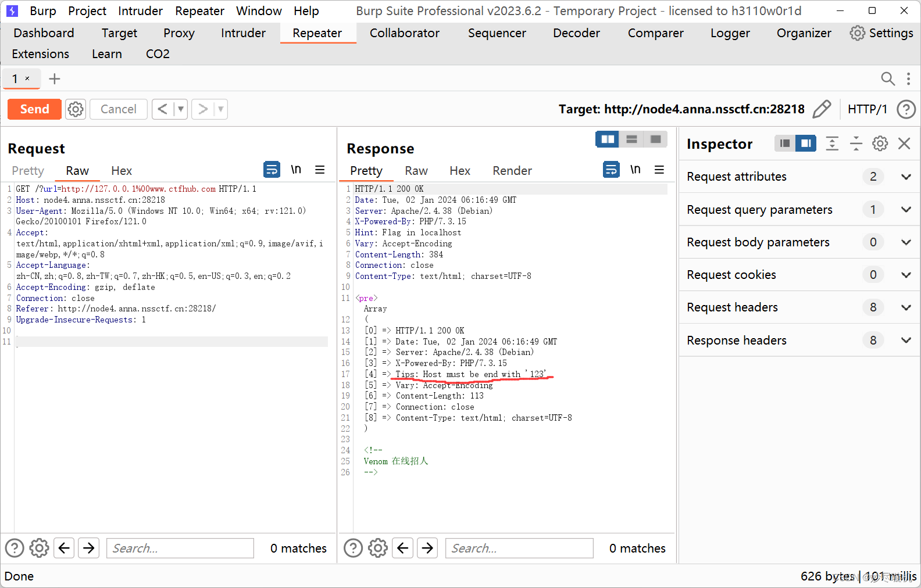Click the orange Send button
This screenshot has width=921, height=588.
34,109
